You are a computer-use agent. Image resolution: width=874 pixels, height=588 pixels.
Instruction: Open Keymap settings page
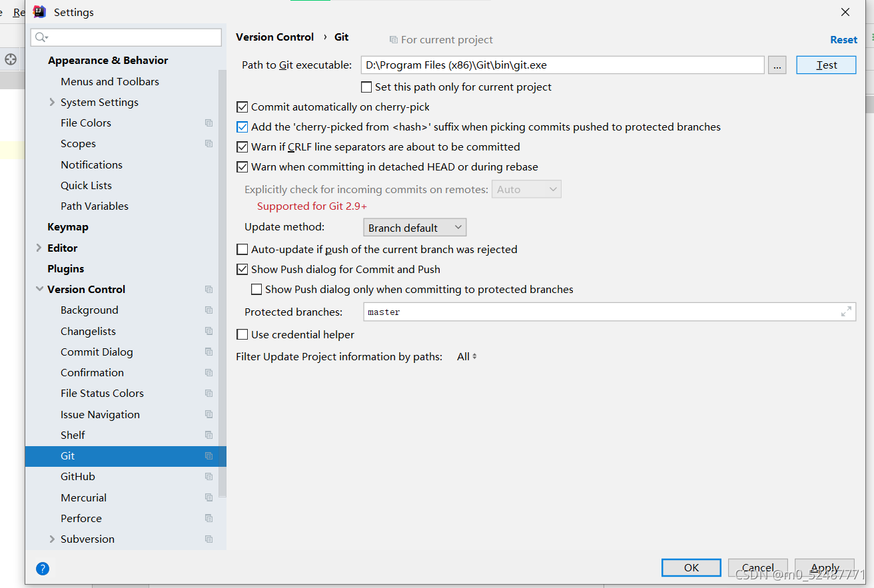68,226
